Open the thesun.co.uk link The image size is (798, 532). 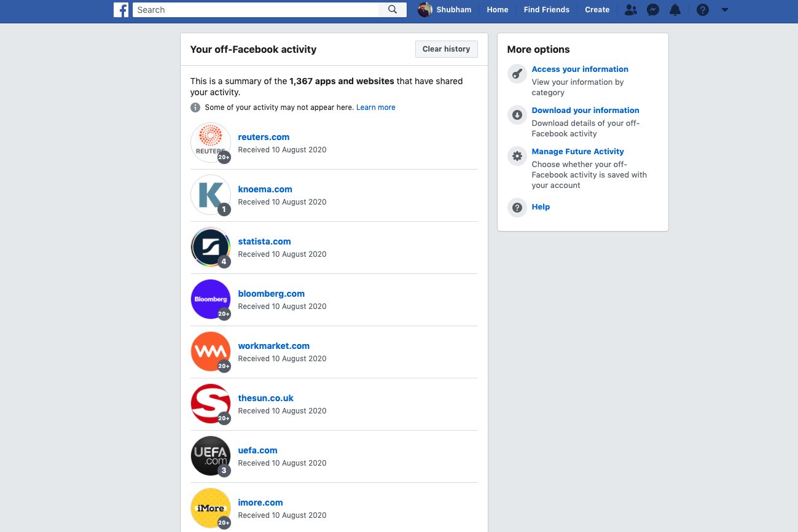click(265, 398)
